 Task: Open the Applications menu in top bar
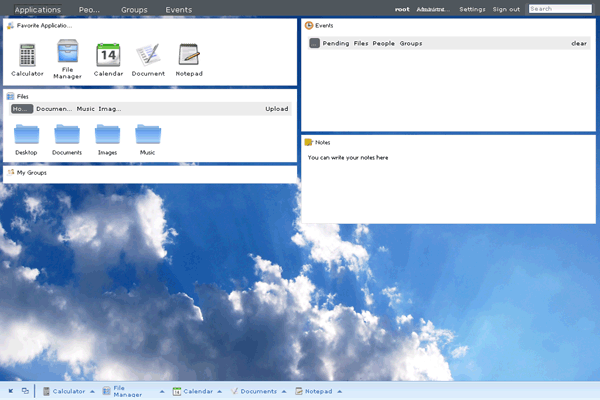pos(38,10)
